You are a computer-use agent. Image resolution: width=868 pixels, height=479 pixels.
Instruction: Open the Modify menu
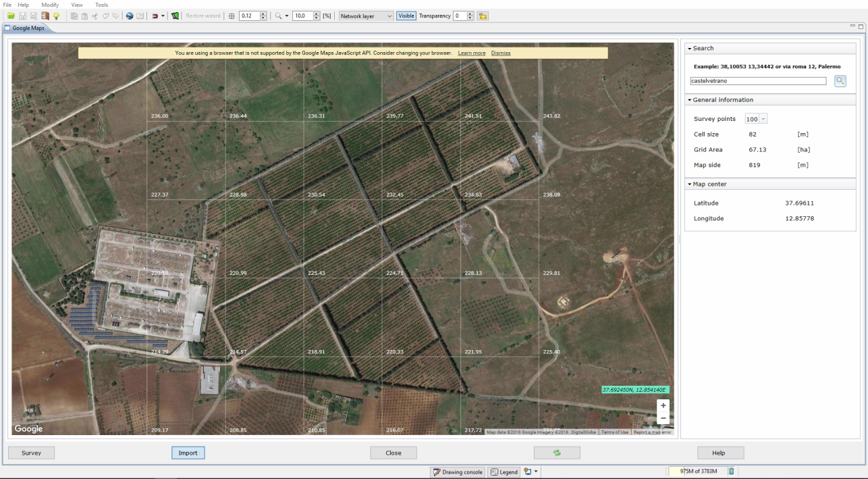click(50, 5)
